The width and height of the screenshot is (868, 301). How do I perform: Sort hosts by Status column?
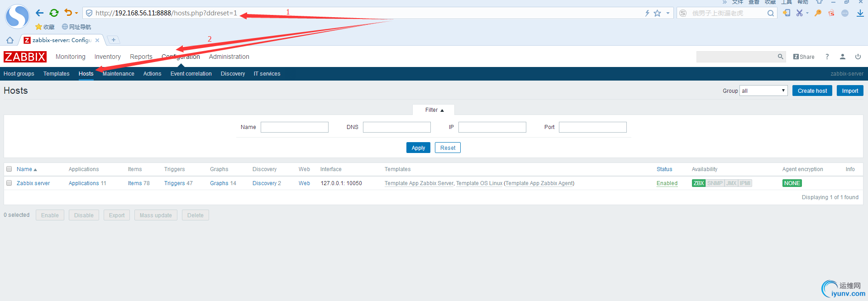pyautogui.click(x=664, y=169)
